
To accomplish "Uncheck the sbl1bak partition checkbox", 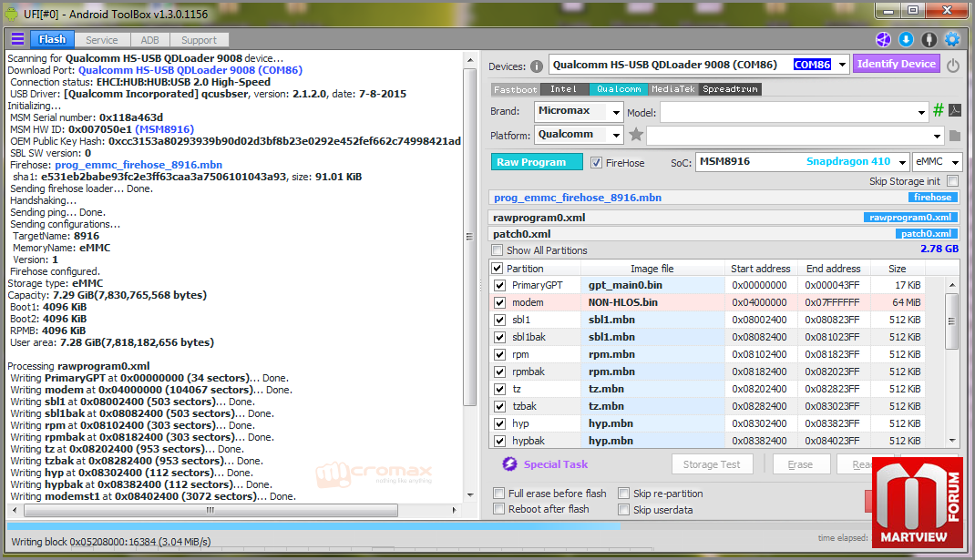I will click(499, 337).
